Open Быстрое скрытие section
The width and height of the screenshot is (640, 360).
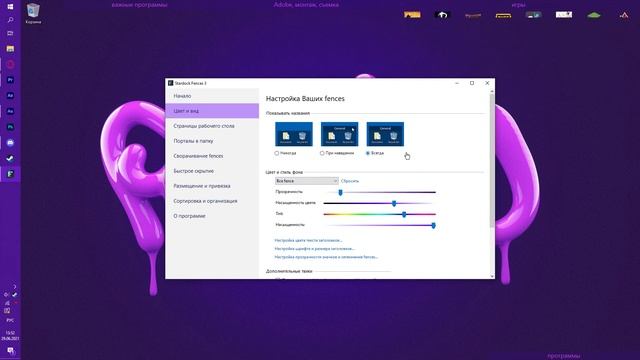click(x=212, y=171)
